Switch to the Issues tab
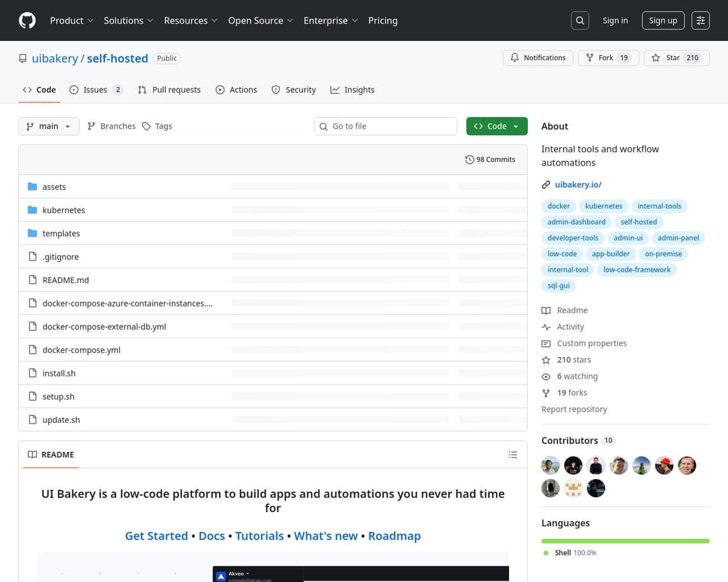Screen dimensions: 728x582 [96, 90]
